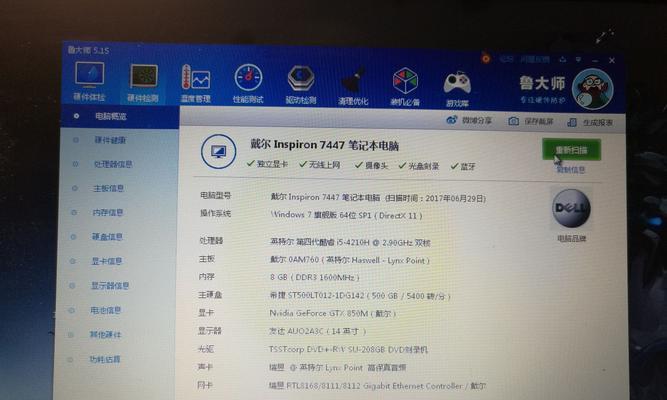
Task: Close the 鲁大师 window
Action: click(611, 61)
